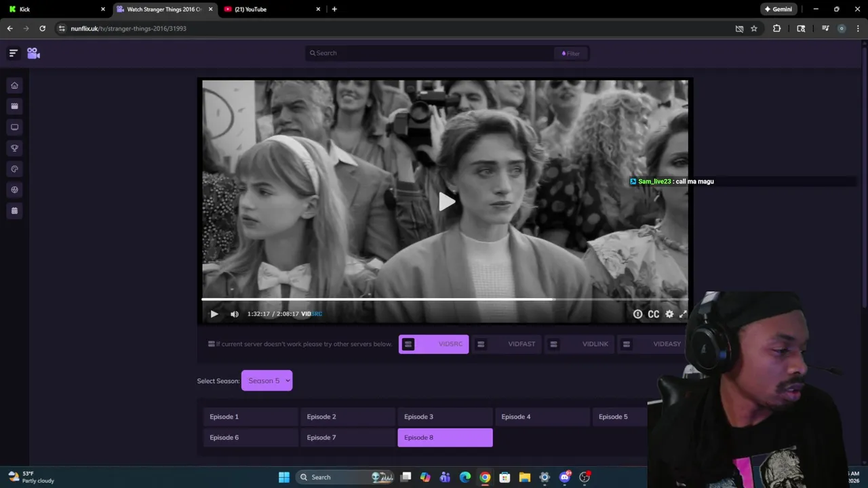
Task: Select Episode 5
Action: 620,417
